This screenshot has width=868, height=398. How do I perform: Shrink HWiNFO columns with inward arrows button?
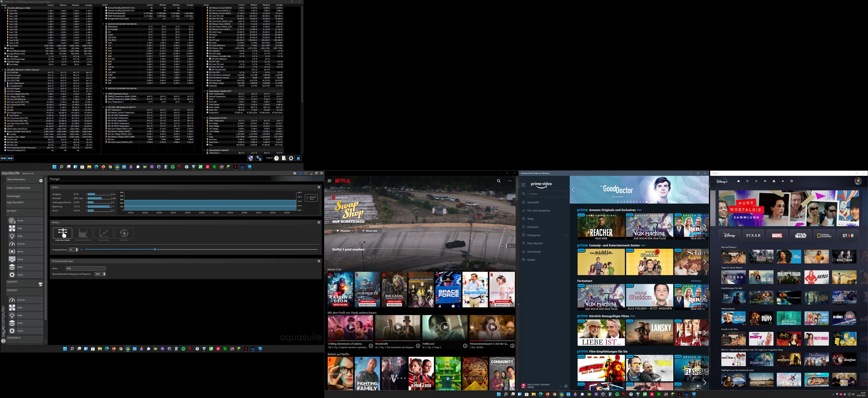(x=10, y=158)
